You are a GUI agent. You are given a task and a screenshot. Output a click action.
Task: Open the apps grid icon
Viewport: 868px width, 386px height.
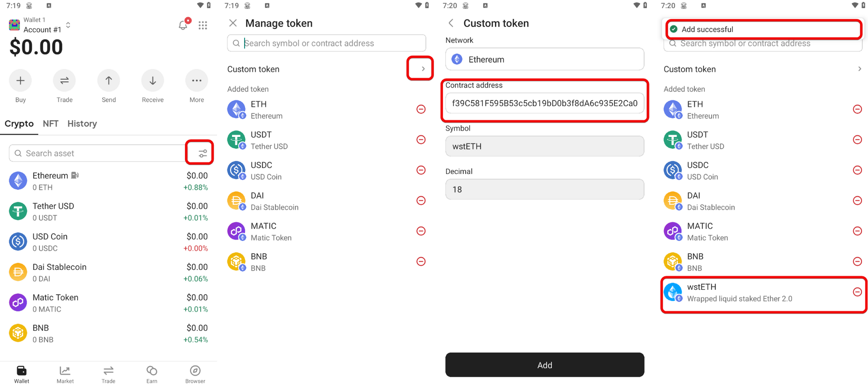(x=203, y=25)
